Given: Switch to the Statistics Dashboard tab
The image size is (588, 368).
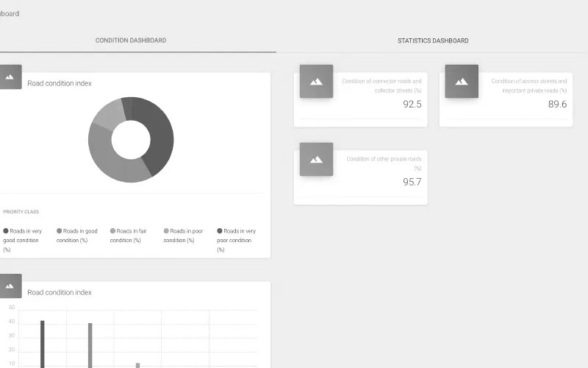Looking at the screenshot, I should click(433, 40).
